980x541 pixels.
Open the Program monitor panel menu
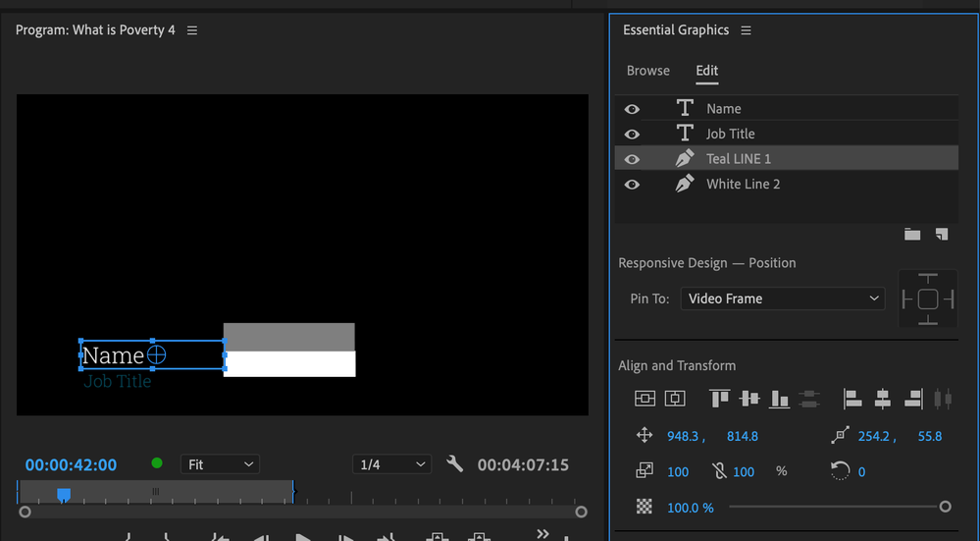[x=192, y=30]
